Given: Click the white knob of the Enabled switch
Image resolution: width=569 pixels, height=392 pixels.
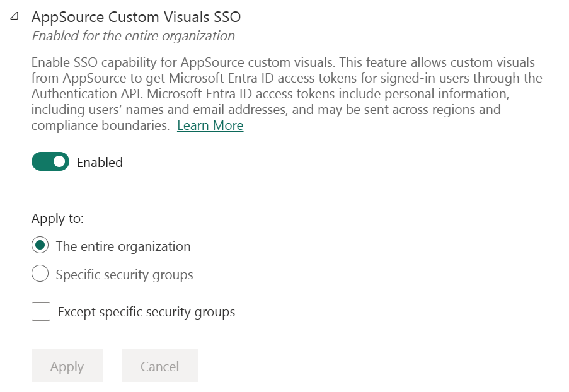Looking at the screenshot, I should coord(60,162).
